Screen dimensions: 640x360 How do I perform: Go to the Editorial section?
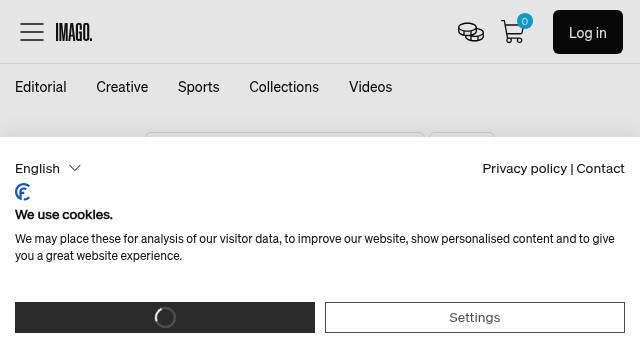(x=41, y=87)
